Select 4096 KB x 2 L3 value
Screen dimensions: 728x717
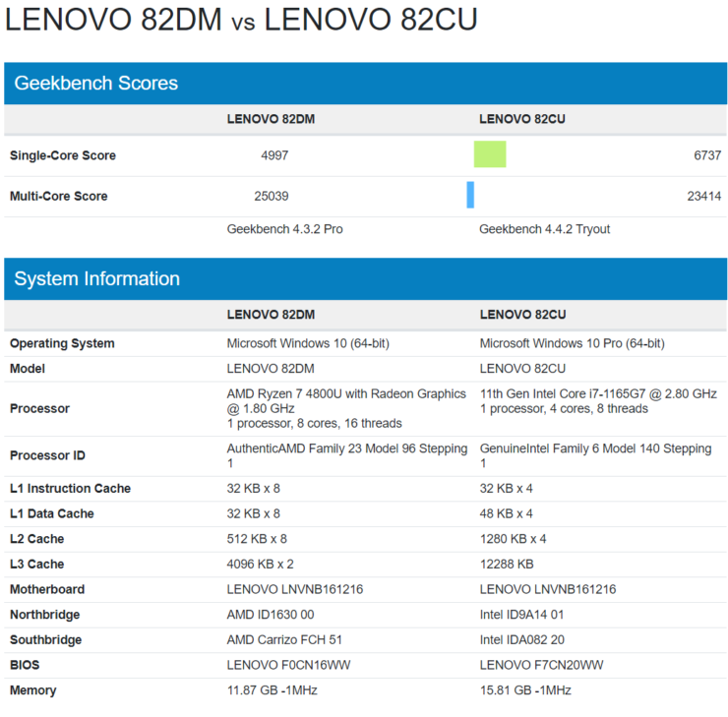pyautogui.click(x=260, y=564)
